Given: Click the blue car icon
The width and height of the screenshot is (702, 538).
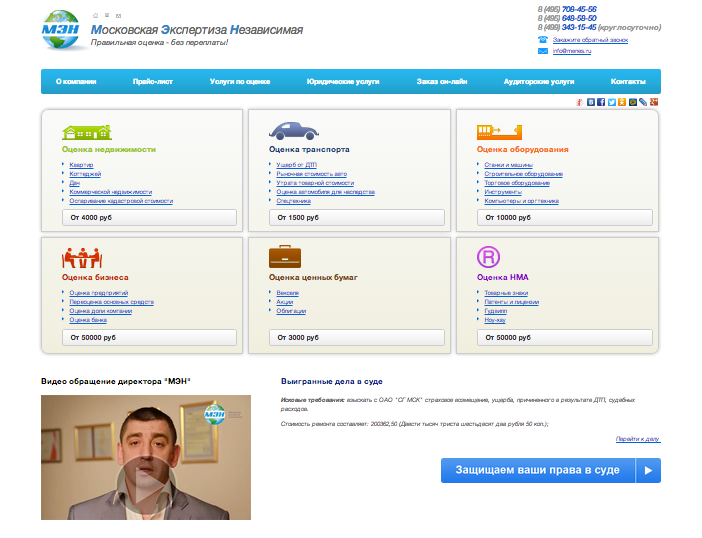Looking at the screenshot, I should pos(294,131).
